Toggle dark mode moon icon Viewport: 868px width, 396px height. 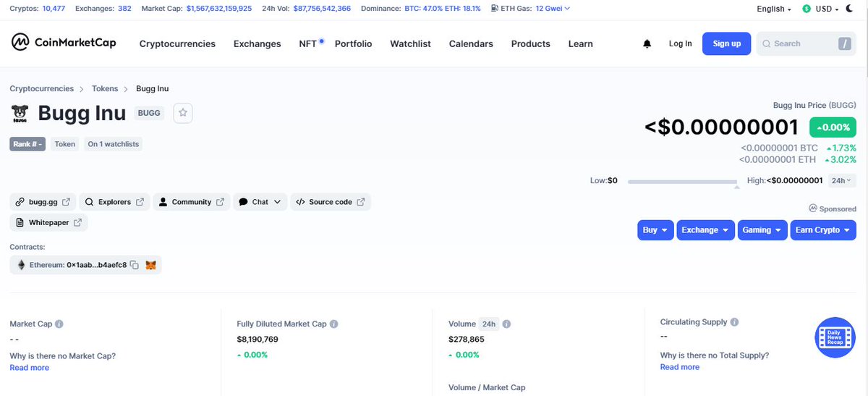(849, 9)
